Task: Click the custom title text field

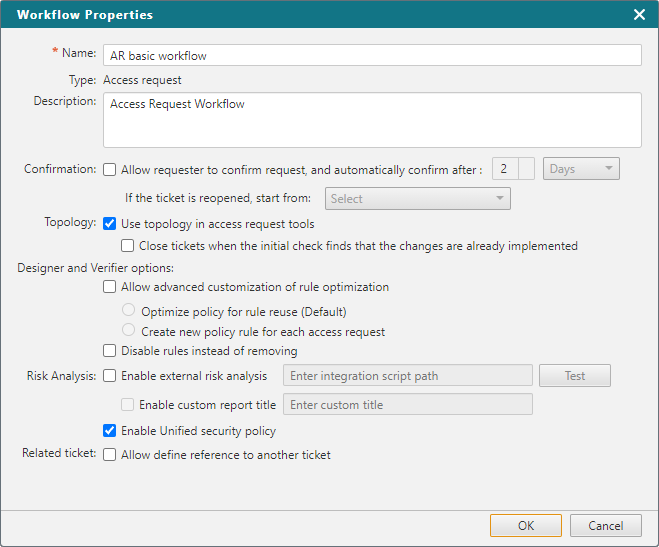Action: 408,404
